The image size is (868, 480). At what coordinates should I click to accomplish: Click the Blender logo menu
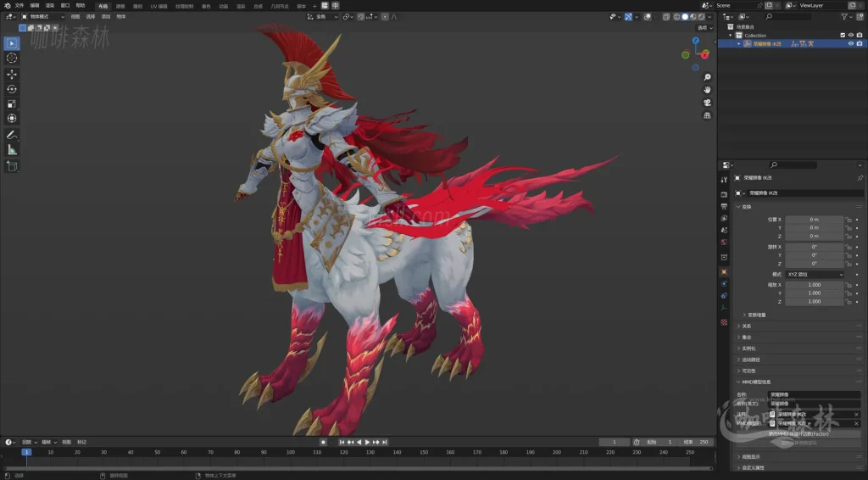(x=7, y=6)
